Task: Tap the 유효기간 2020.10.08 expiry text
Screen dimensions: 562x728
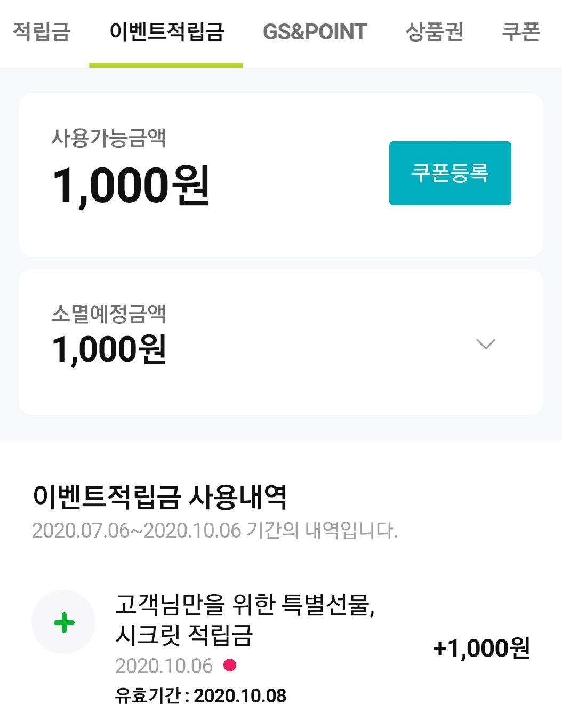Action: 200,695
